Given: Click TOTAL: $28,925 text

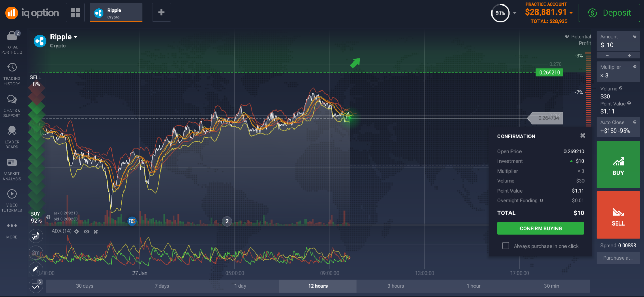Looking at the screenshot, I should (549, 21).
